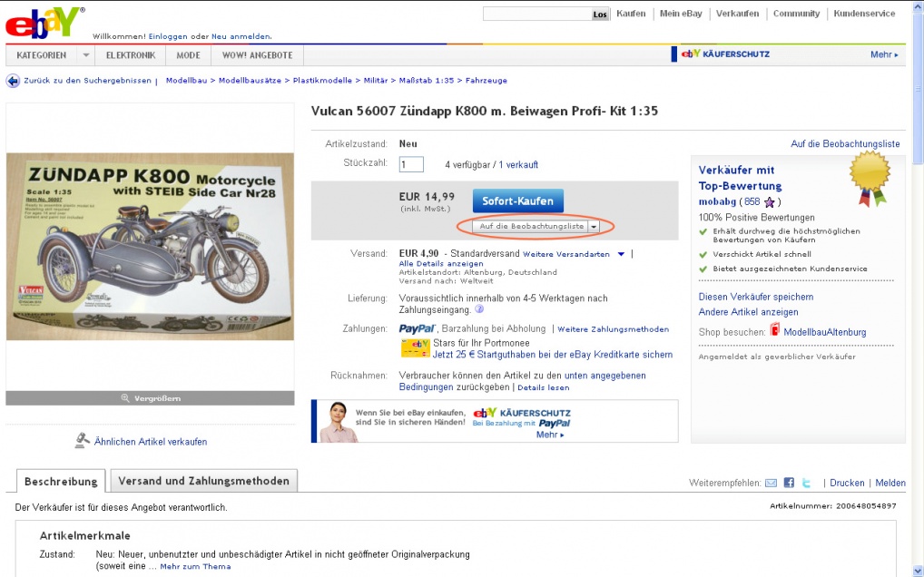
Task: Expand the Weitere Versandarten dropdown arrow
Action: click(621, 254)
